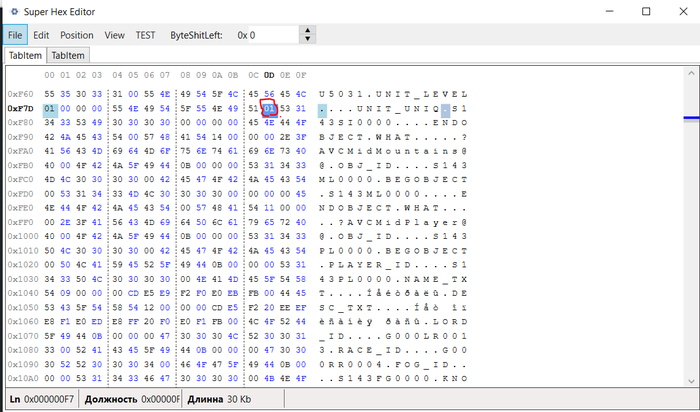Click the blue scroll position marker
Image resolution: width=700 pixels, height=412 pixels.
[x=690, y=117]
